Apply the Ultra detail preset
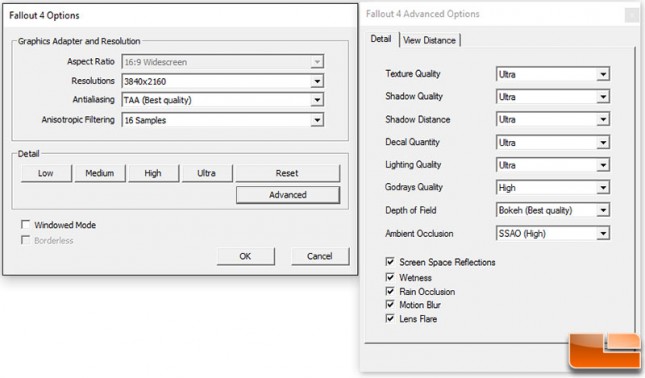 pos(206,173)
